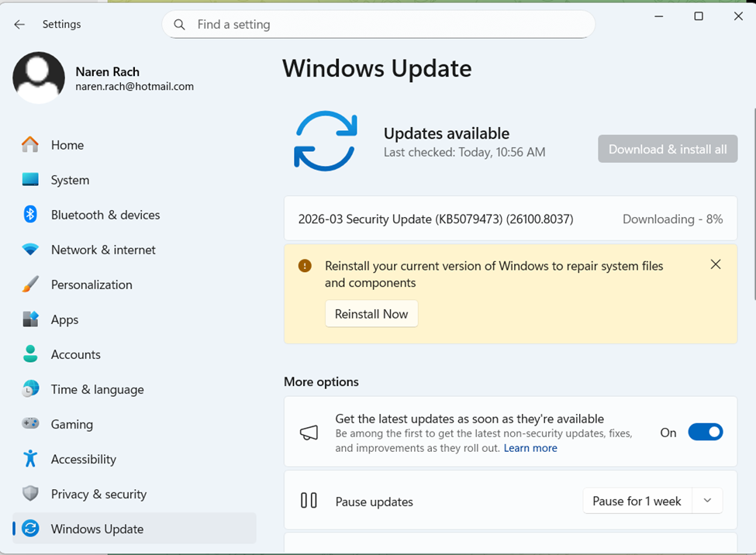Image resolution: width=756 pixels, height=555 pixels.
Task: Click the Privacy & security shield icon
Action: (30, 493)
